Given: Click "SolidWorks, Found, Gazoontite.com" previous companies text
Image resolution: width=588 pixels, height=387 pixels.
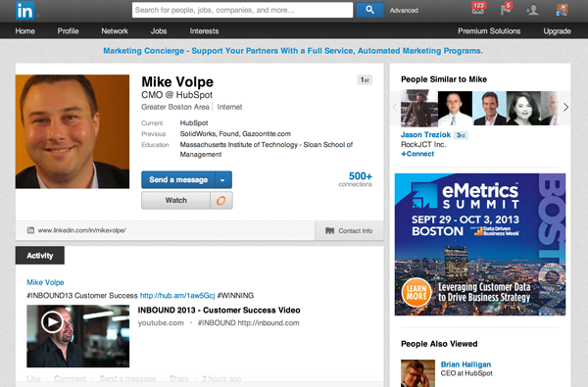Looking at the screenshot, I should tap(235, 134).
